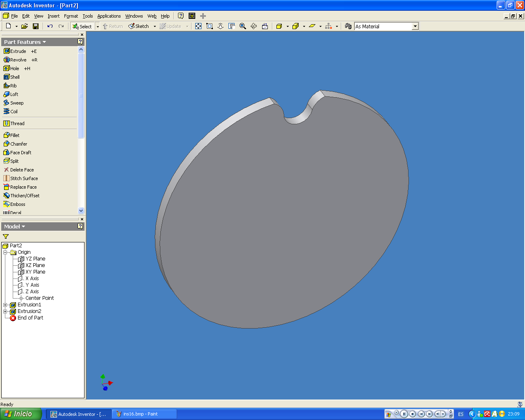Viewport: 525px width, 420px height.
Task: Click the taskbar clock showing 23:09
Action: 514,414
